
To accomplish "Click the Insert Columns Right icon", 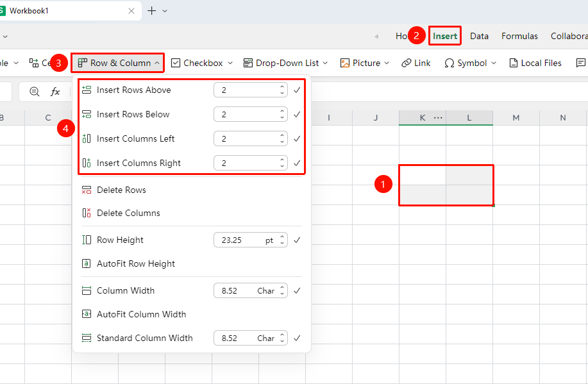I will pos(87,163).
